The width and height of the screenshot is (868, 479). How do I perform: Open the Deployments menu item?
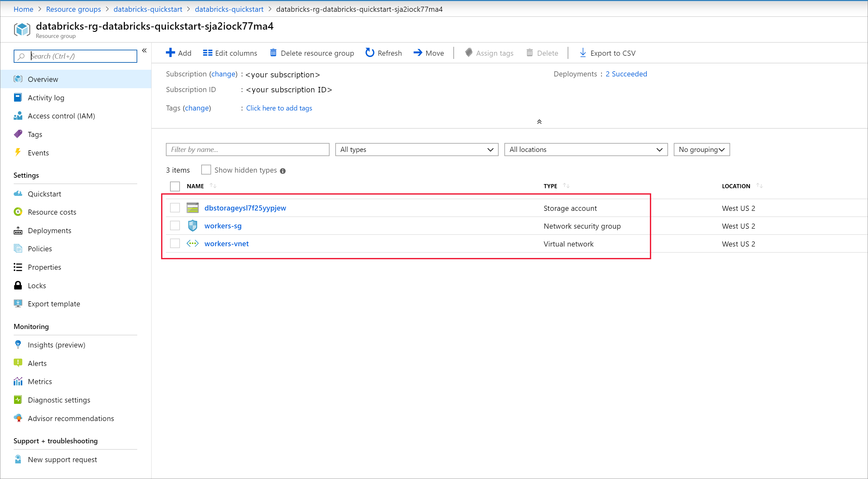[x=50, y=230]
